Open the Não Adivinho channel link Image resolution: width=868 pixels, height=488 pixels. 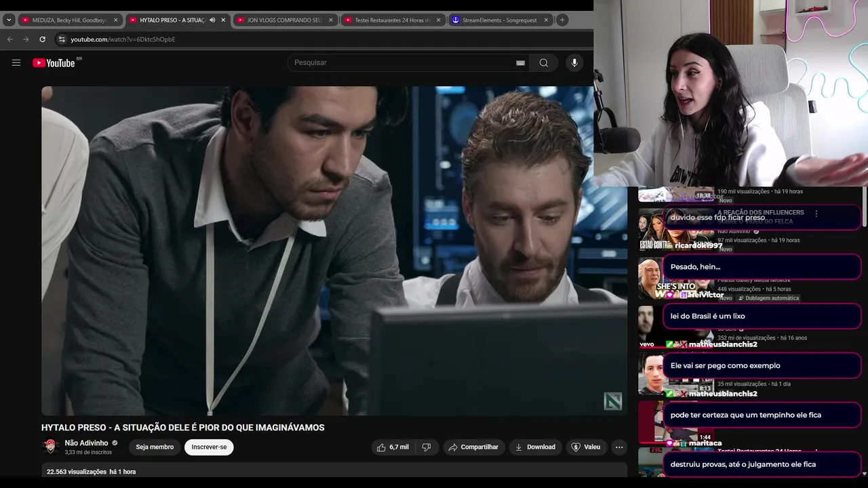86,443
